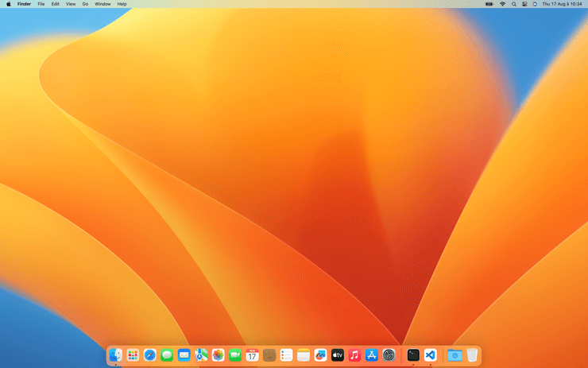588x368 pixels.
Task: Open the App Store in the Dock
Action: point(372,354)
